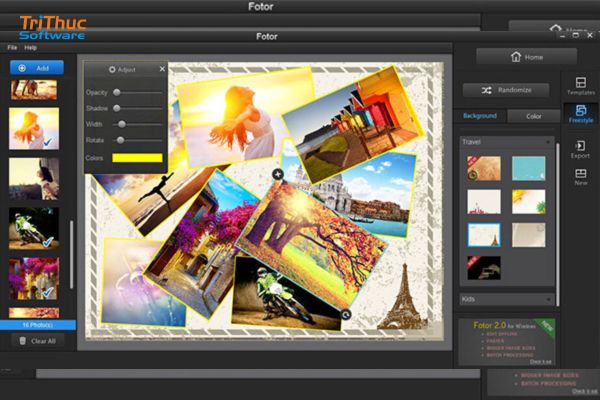
Task: Open the File menu
Action: click(12, 47)
